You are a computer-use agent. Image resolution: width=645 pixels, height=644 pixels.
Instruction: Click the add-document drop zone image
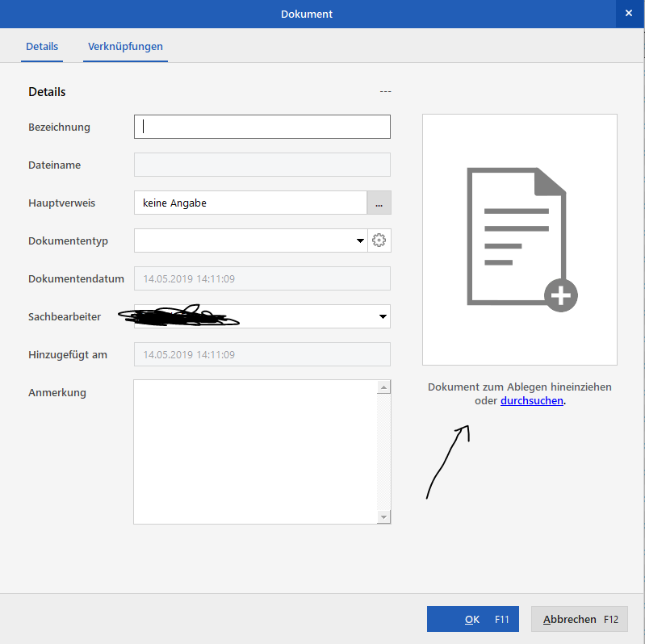tap(520, 240)
